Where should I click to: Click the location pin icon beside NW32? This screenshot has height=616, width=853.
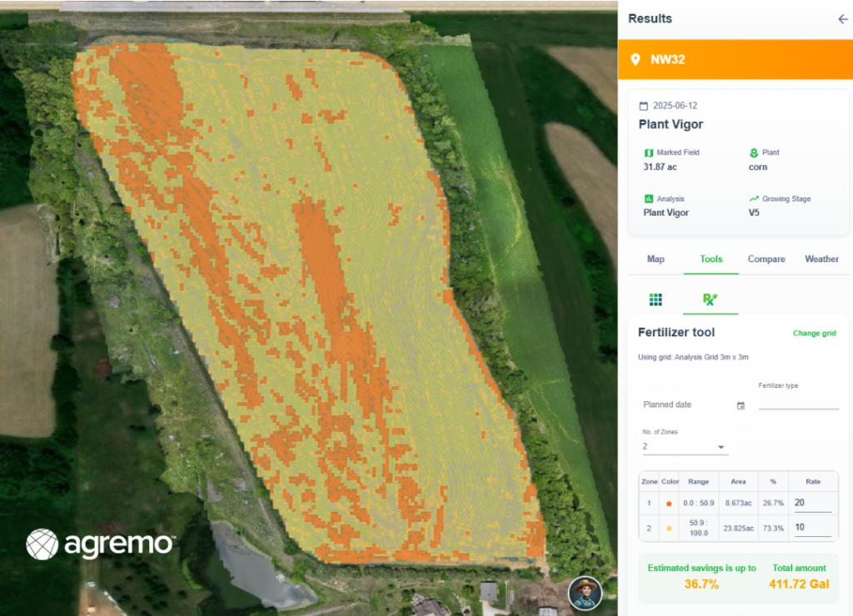tap(636, 60)
